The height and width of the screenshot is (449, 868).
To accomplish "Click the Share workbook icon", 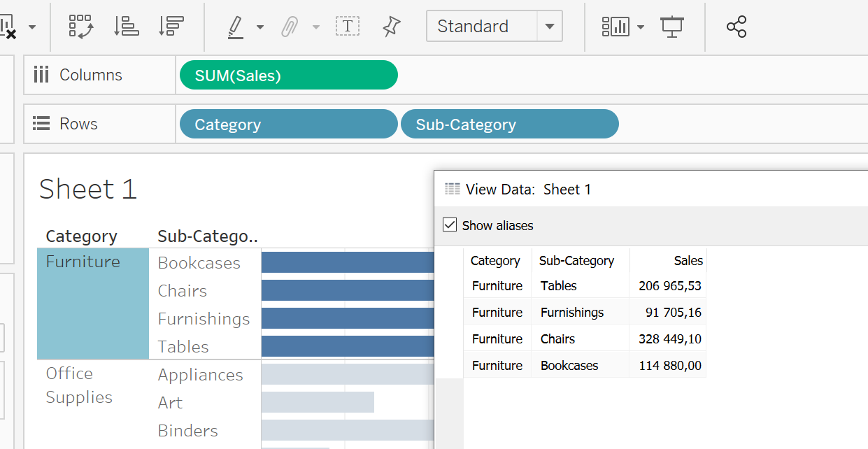I will [x=737, y=27].
